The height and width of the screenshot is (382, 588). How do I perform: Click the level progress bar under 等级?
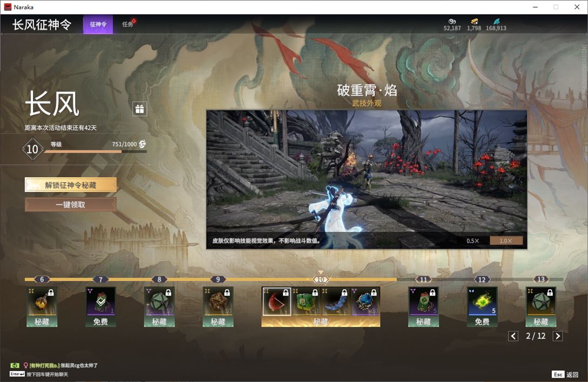coord(95,152)
